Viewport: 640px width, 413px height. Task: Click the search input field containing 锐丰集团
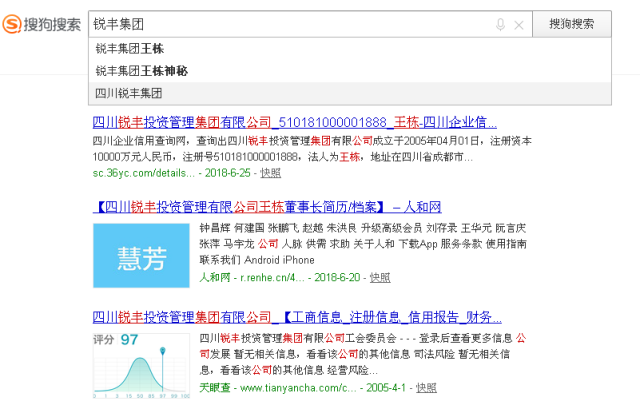(x=290, y=24)
